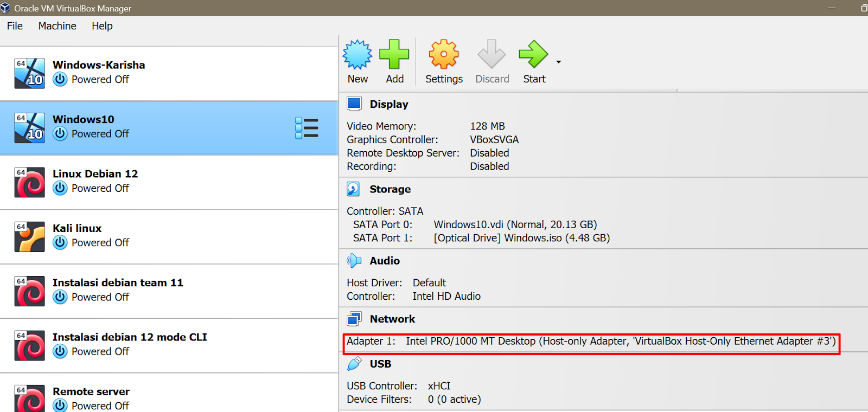
Task: Click the power state icon under Linux Debian 12
Action: click(x=60, y=188)
